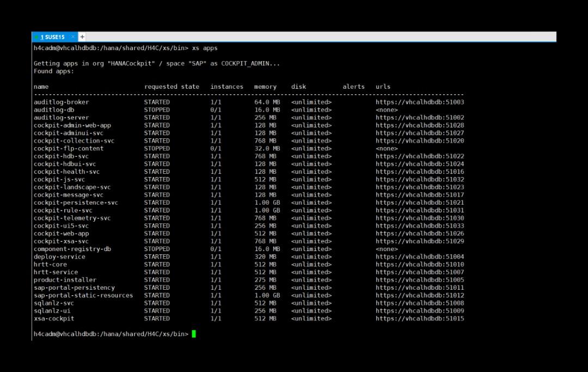Click the app name cockpit-rule-svc
The image size is (588, 372).
[63, 210]
